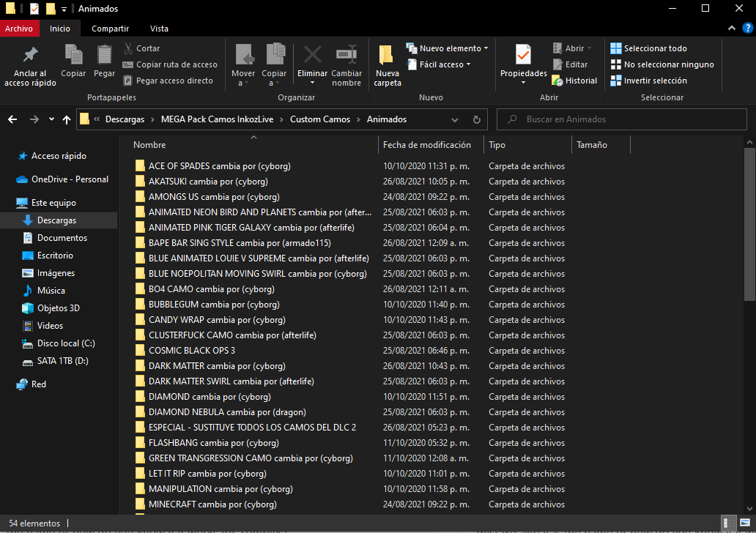Open the blue Help question icon
The height and width of the screenshot is (533, 756).
click(748, 29)
